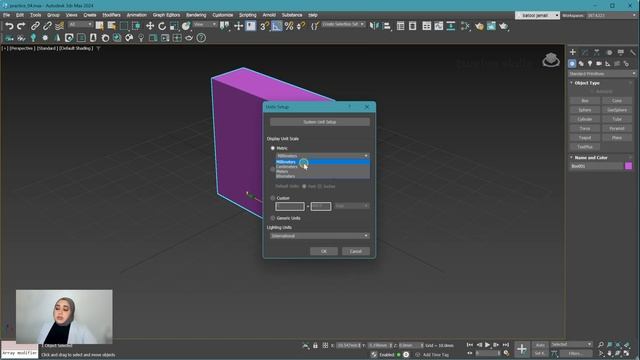Open the Graph Editors menu

[166, 15]
